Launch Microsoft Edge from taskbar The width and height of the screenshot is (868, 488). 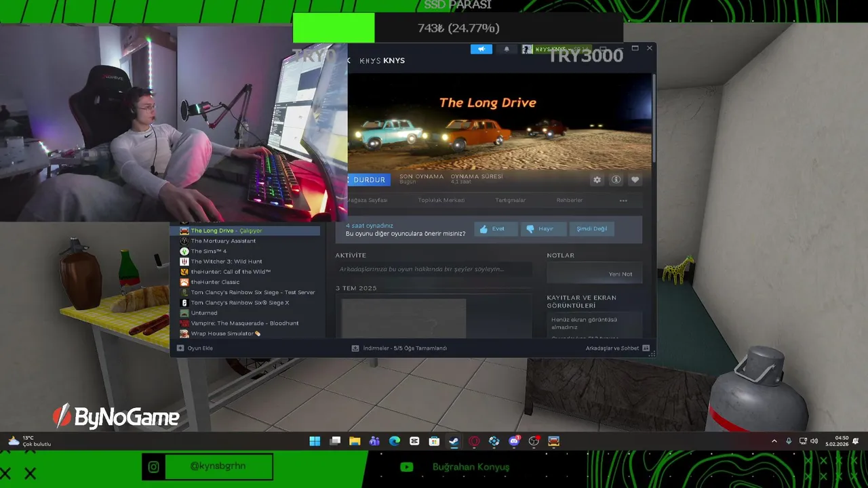[395, 441]
